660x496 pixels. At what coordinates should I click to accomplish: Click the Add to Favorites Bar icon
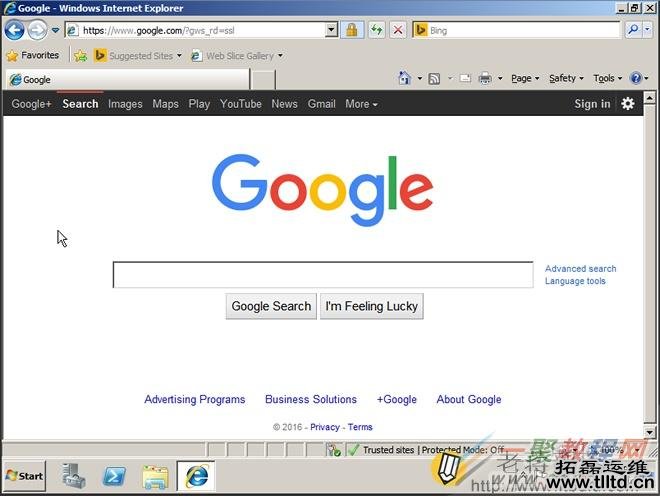[x=80, y=56]
